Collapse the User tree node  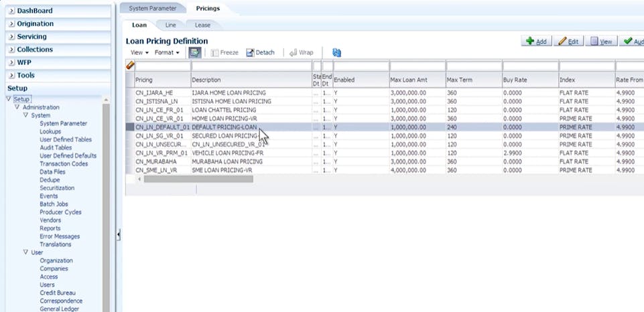coord(25,252)
